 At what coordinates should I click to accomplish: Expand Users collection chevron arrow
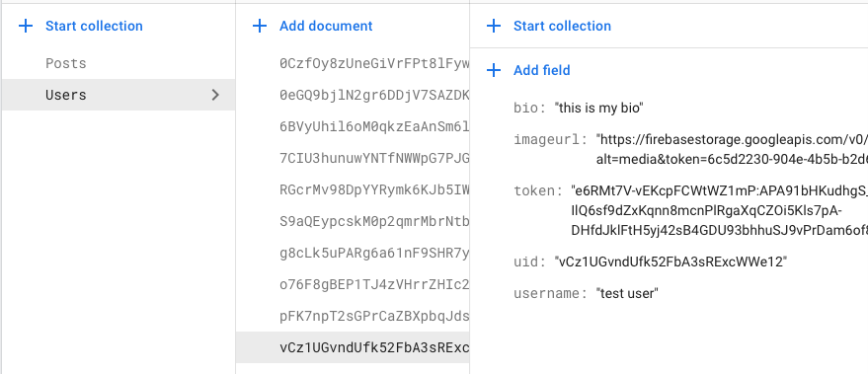215,95
